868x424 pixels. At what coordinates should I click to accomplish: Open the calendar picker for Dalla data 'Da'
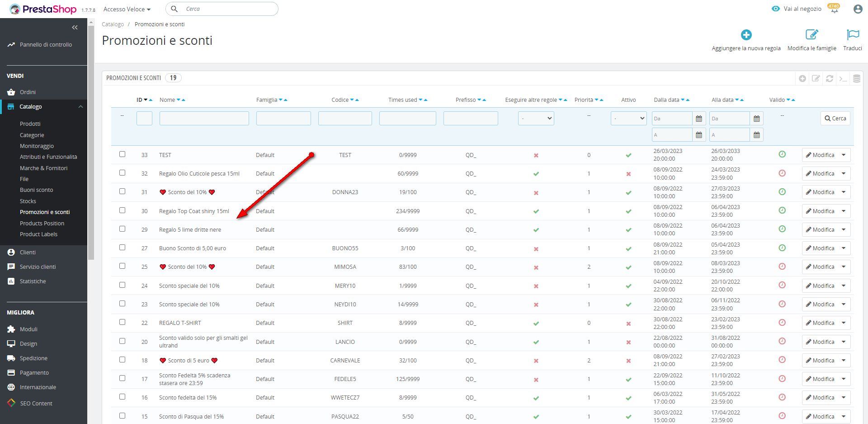[699, 119]
